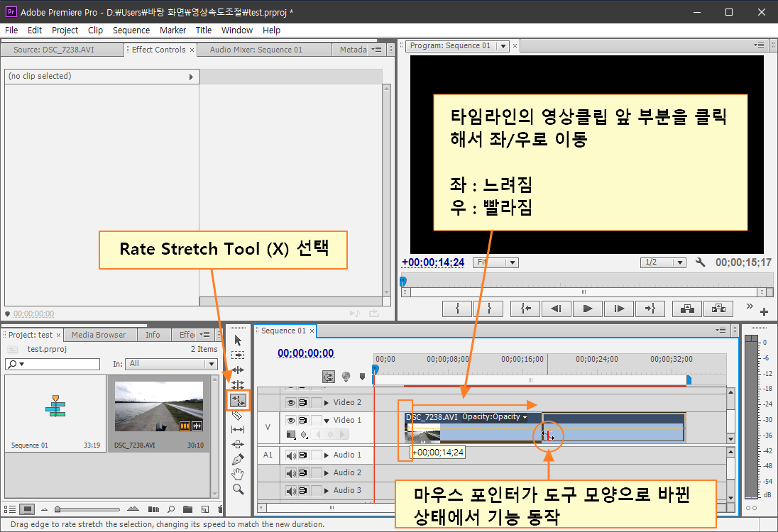Click Mark Out button in Program monitor
778x532 pixels.
488,309
